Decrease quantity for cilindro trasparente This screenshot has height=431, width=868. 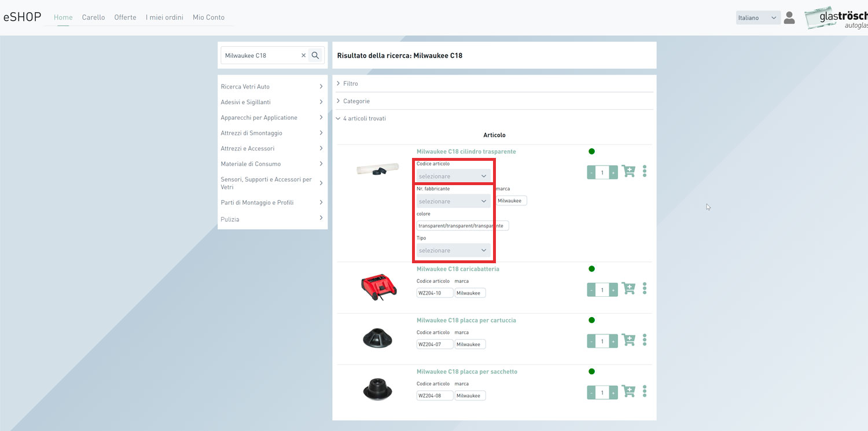[591, 172]
